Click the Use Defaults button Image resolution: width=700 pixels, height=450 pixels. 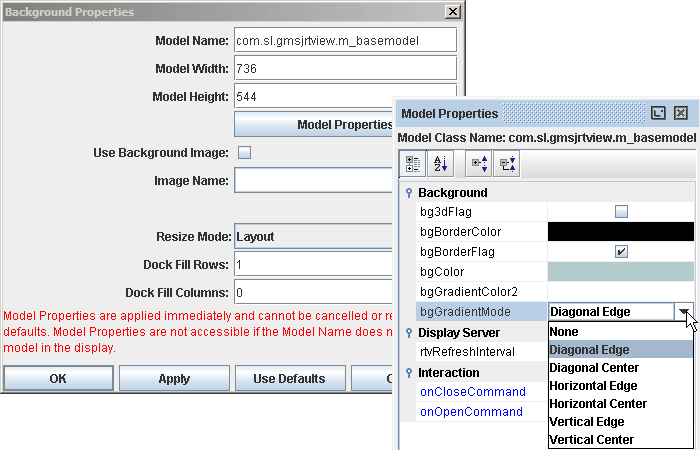[x=290, y=379]
